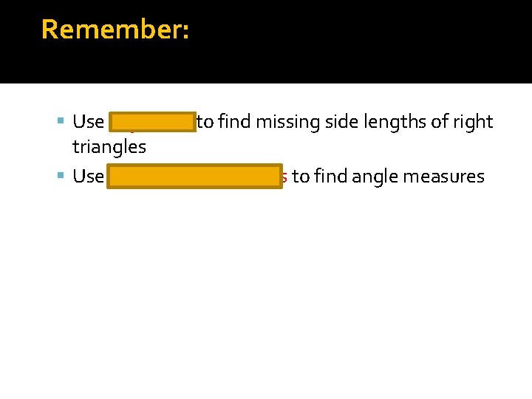Click the word "find" before "angle"
The height and width of the screenshot is (399, 532).
(x=330, y=176)
